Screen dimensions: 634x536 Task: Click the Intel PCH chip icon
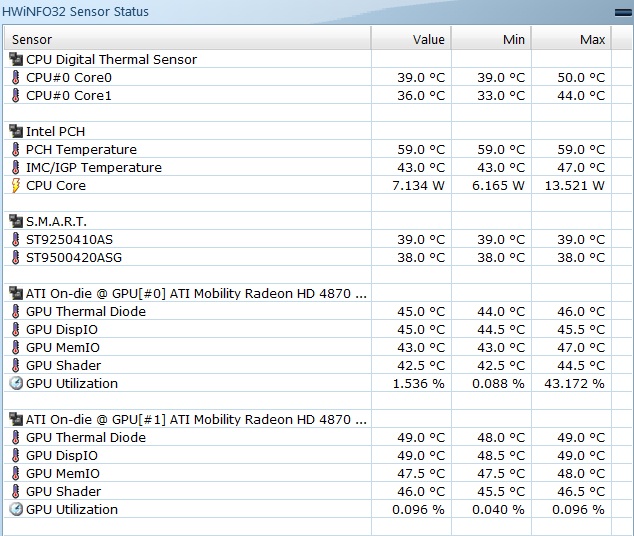pos(16,131)
